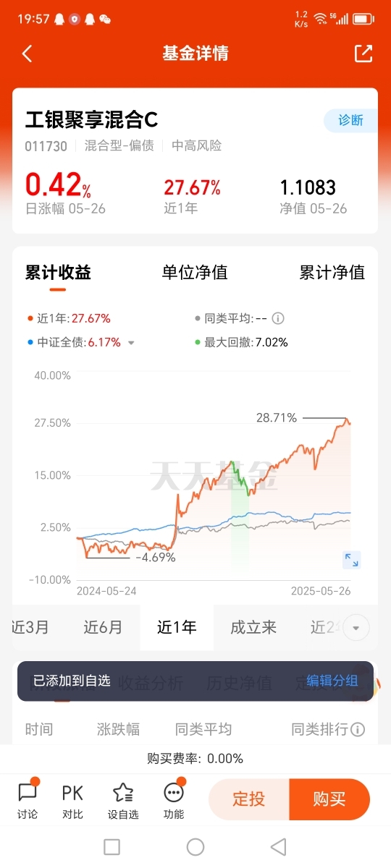Open the 讨论 discussion icon
This screenshot has height=868, width=391.
pyautogui.click(x=28, y=799)
